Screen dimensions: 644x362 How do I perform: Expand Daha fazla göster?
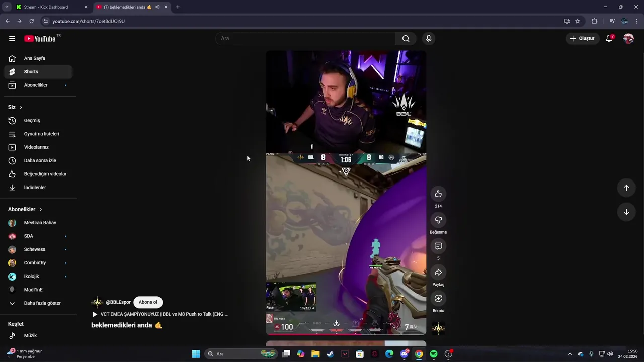point(38,303)
